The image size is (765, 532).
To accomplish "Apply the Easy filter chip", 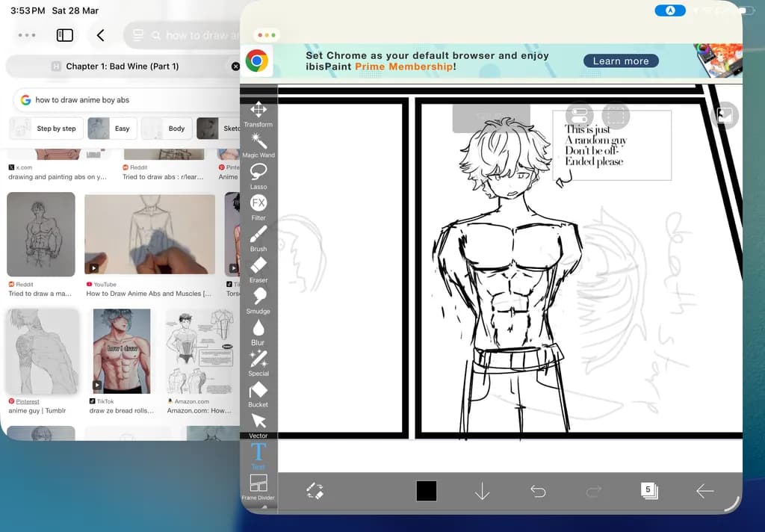I will pyautogui.click(x=112, y=129).
